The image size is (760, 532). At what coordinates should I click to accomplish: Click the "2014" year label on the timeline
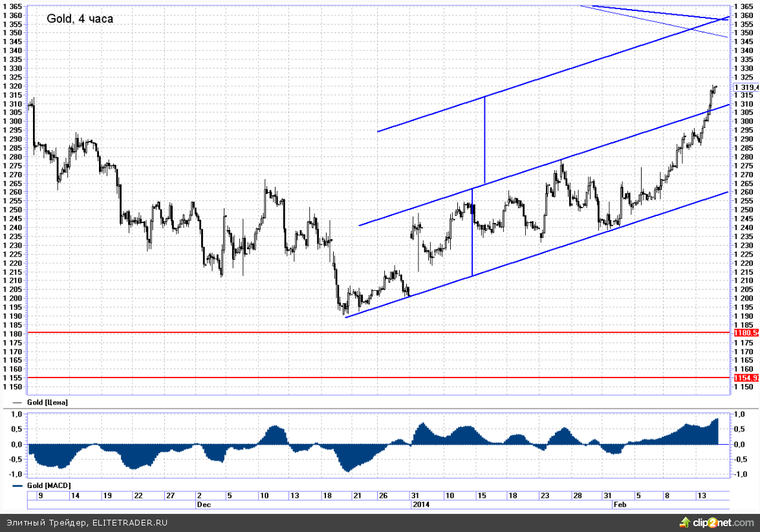[x=420, y=504]
